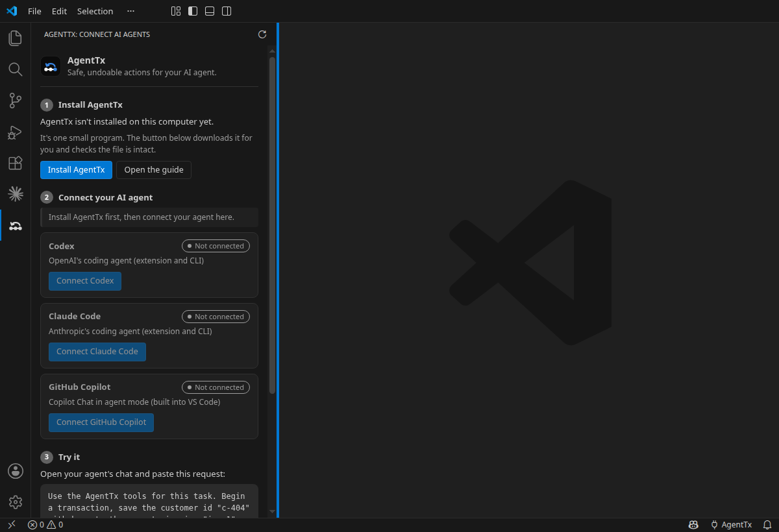Open the Manage gear icon
Image resolution: width=779 pixels, height=532 pixels.
click(16, 502)
